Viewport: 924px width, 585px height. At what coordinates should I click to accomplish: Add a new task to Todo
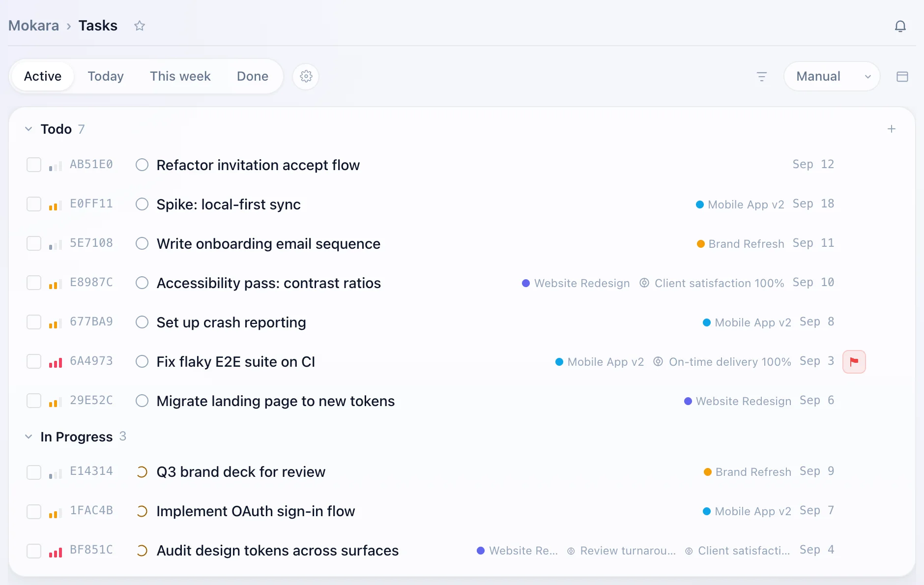click(x=891, y=129)
